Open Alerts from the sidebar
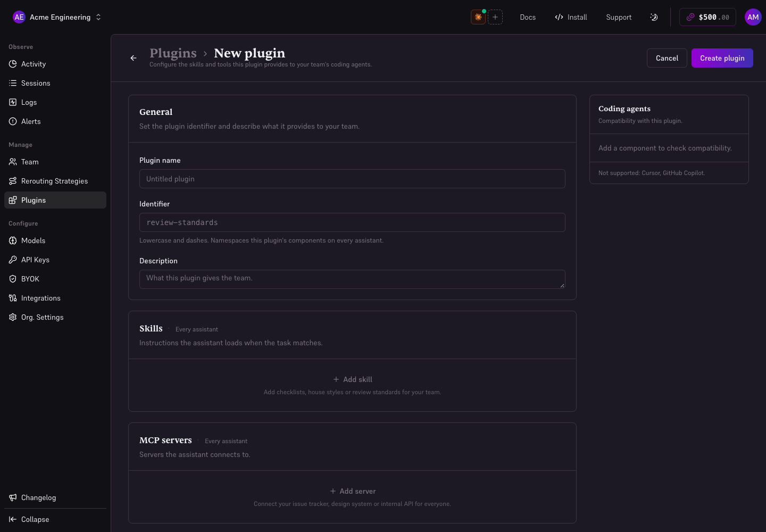766x532 pixels. (x=55, y=121)
